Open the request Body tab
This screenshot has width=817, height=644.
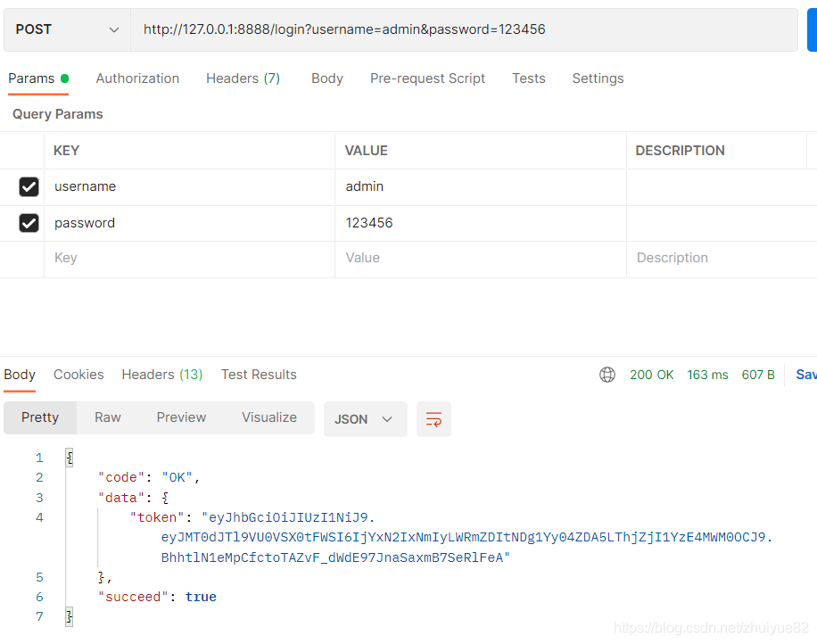click(327, 78)
